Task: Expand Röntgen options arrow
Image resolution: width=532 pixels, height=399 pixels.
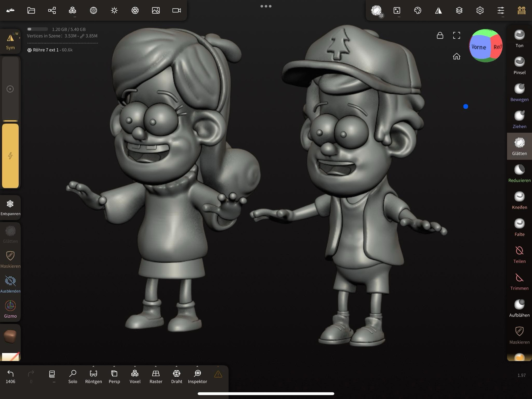Action: pyautogui.click(x=93, y=366)
